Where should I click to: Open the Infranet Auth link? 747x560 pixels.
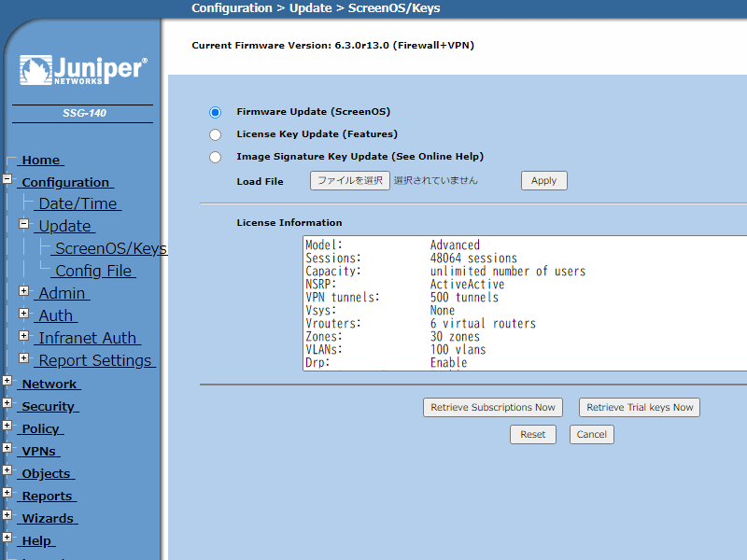(88, 338)
